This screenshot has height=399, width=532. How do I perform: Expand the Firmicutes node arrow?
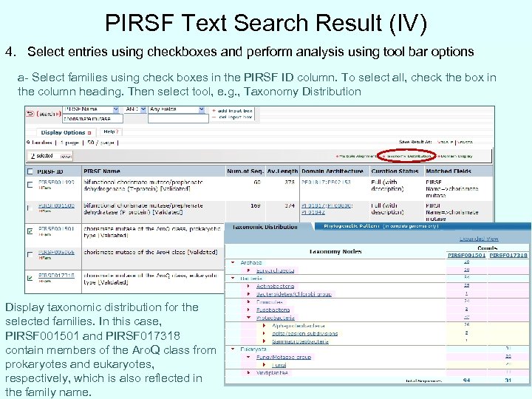(x=249, y=302)
